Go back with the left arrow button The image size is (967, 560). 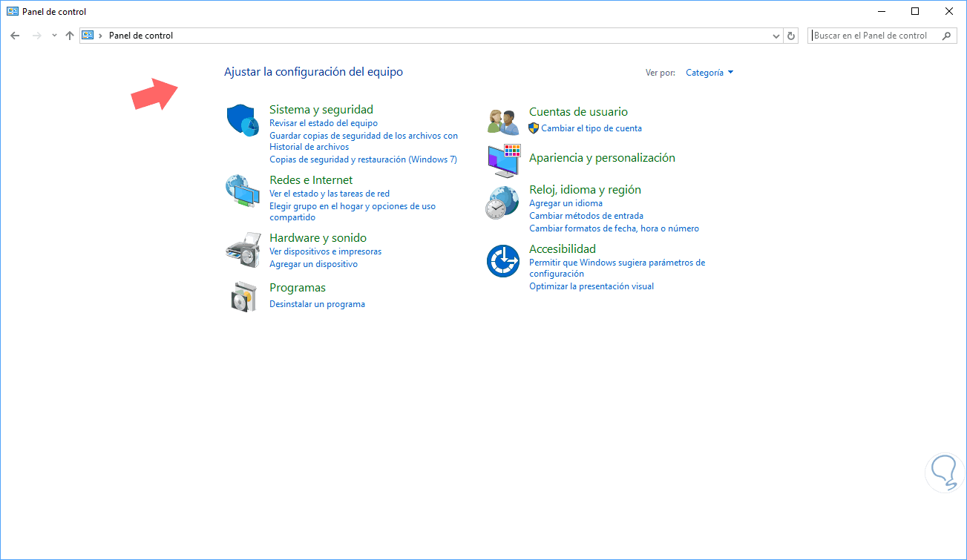pyautogui.click(x=15, y=36)
